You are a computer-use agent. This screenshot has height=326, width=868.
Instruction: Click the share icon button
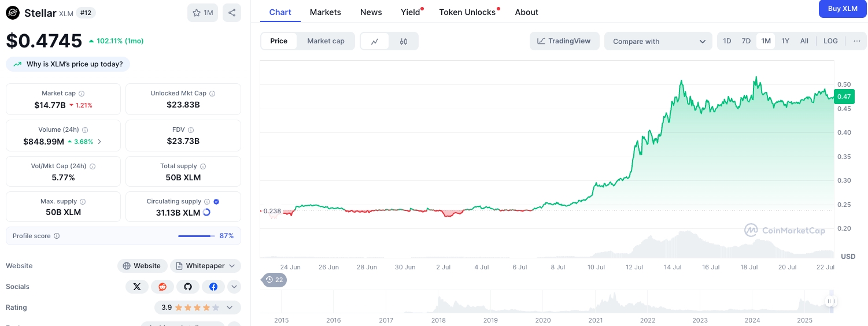point(232,13)
